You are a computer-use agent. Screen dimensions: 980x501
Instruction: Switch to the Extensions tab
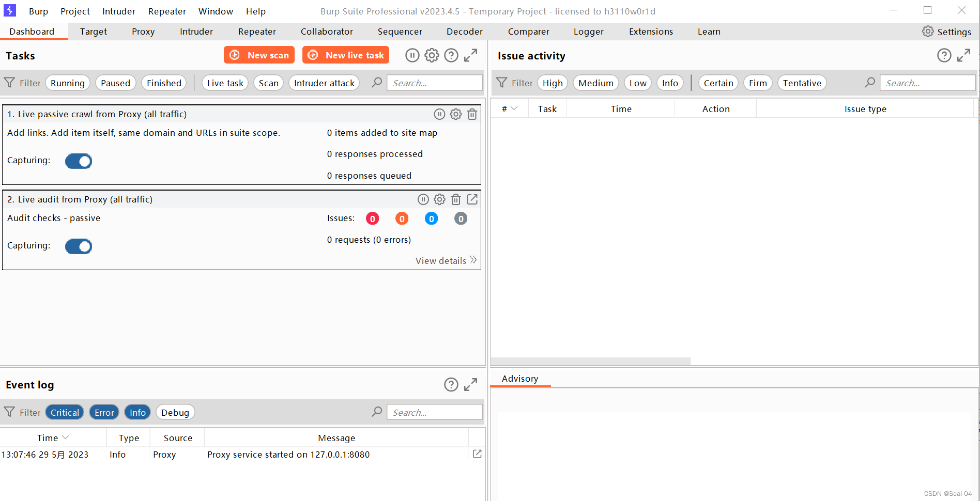651,32
